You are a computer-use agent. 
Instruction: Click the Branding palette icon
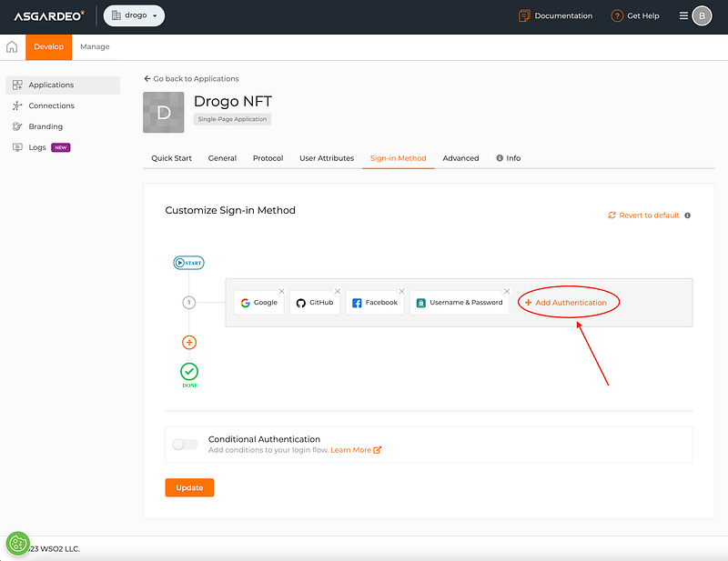17,126
